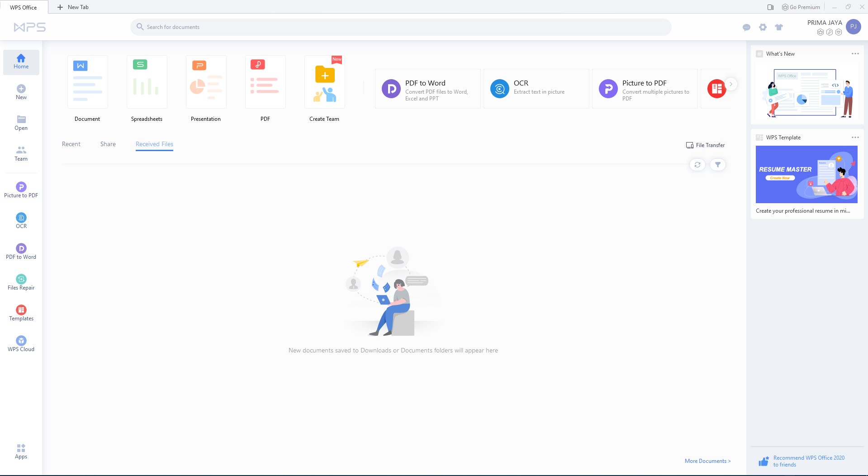
Task: Open the What's New more options menu
Action: tap(855, 54)
